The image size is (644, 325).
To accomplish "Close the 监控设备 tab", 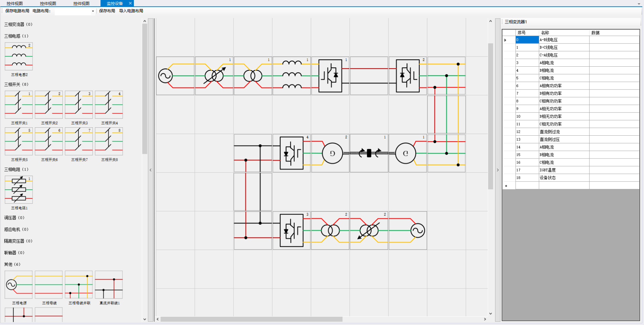I will pyautogui.click(x=130, y=3).
